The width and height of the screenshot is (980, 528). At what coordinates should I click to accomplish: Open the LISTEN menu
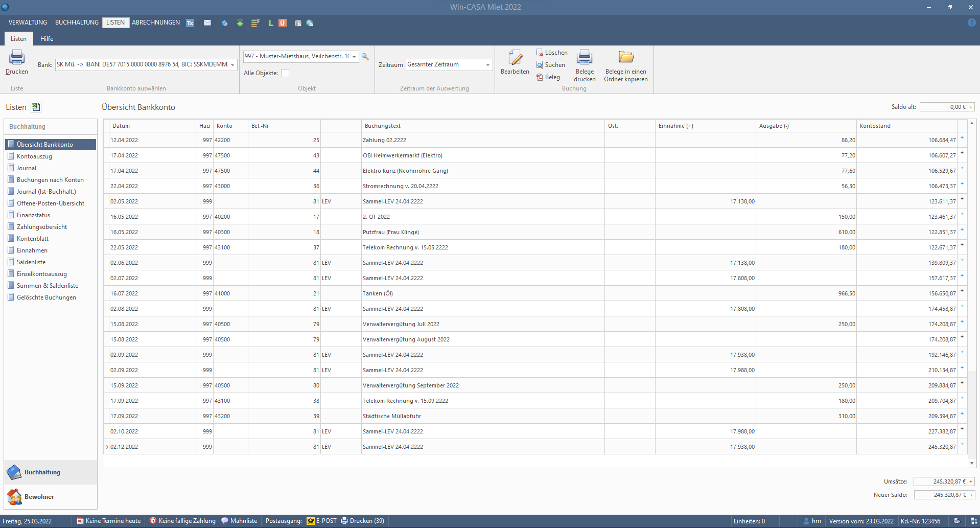coord(115,22)
